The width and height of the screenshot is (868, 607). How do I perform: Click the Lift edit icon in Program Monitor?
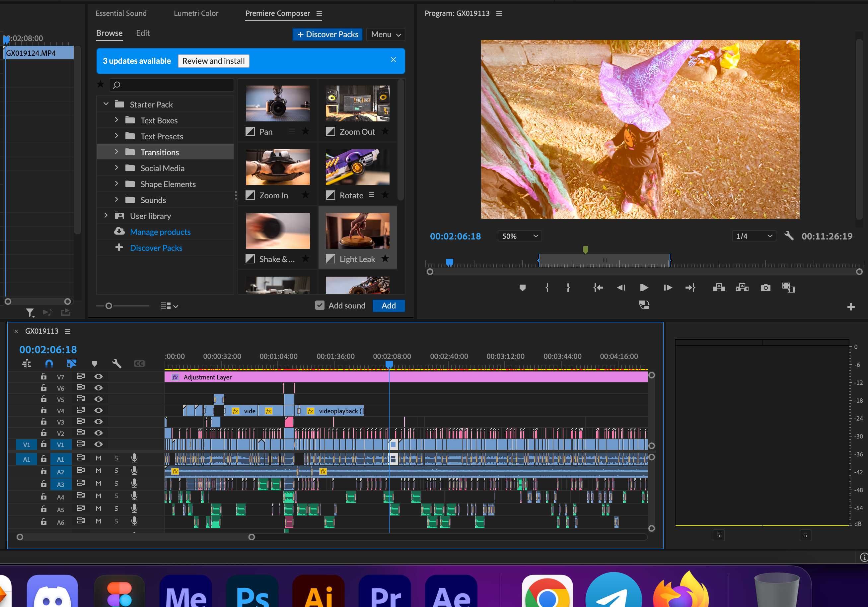(718, 287)
